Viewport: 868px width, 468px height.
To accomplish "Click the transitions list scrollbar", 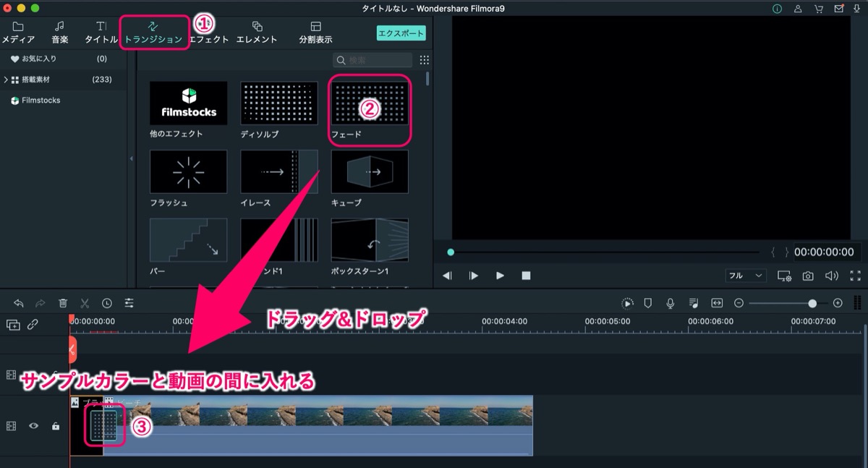I will (x=427, y=78).
